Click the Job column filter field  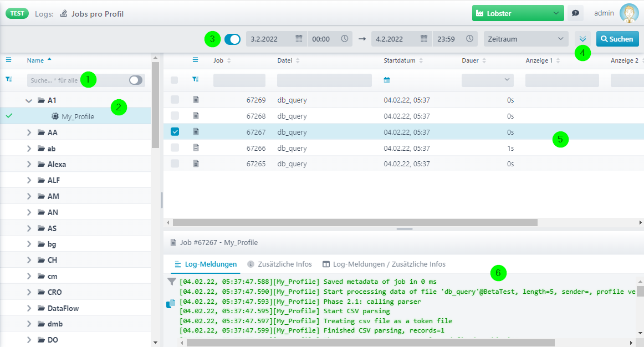(239, 80)
